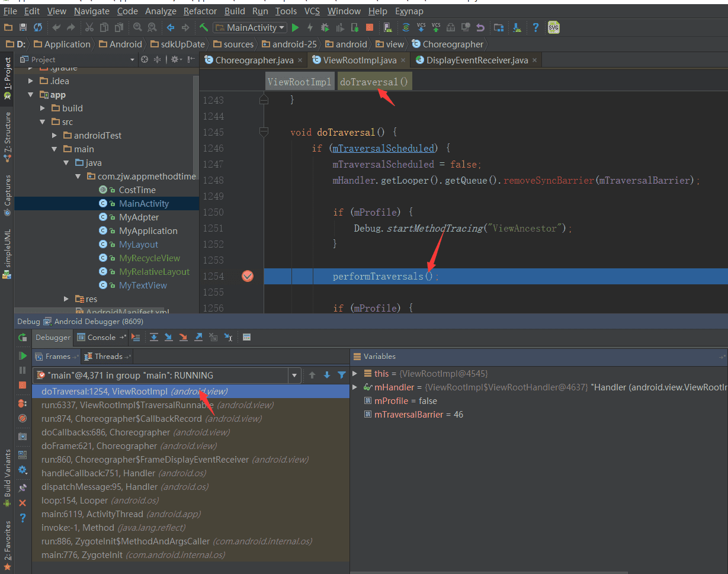Select the doFrame:621 Choreographer stack frame
Viewport: 728px width, 574px height.
(99, 445)
